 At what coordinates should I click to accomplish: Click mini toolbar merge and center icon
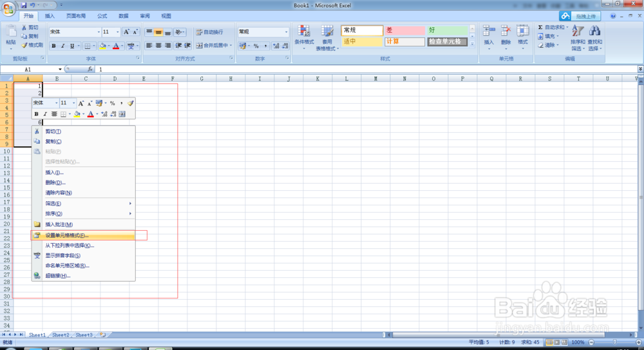[122, 114]
